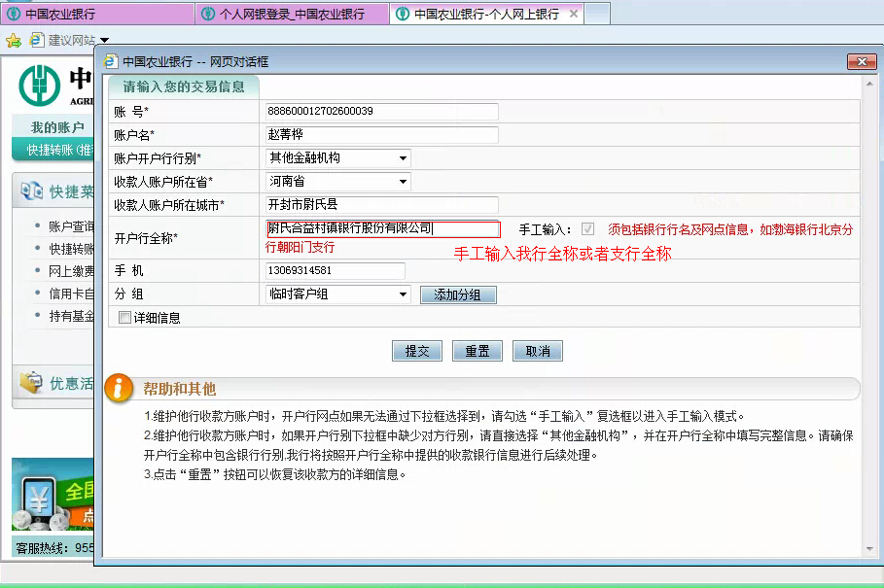Click the 帮助和其他 heading text
The height and width of the screenshot is (588, 884).
click(179, 389)
